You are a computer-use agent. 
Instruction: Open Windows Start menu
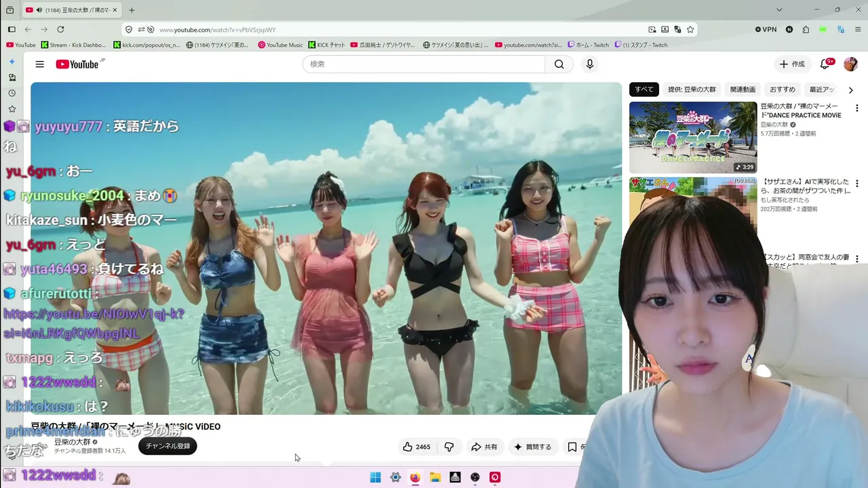pos(375,477)
